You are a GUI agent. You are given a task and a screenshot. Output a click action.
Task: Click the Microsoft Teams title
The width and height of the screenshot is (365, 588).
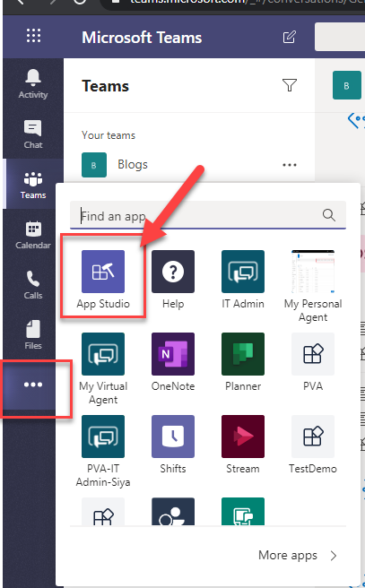(142, 38)
